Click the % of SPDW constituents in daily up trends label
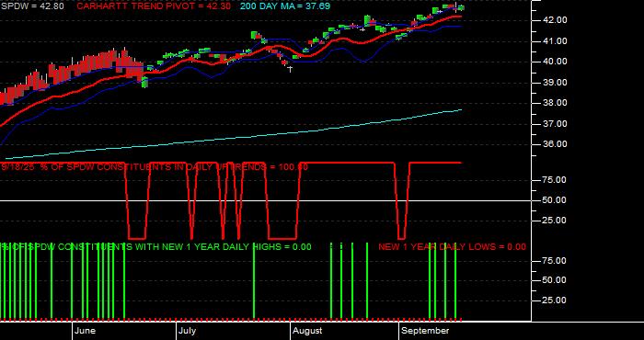The width and height of the screenshot is (644, 340). [155, 167]
